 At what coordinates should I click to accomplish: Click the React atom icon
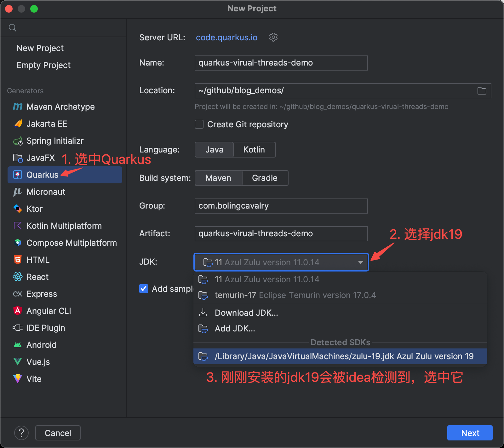18,277
